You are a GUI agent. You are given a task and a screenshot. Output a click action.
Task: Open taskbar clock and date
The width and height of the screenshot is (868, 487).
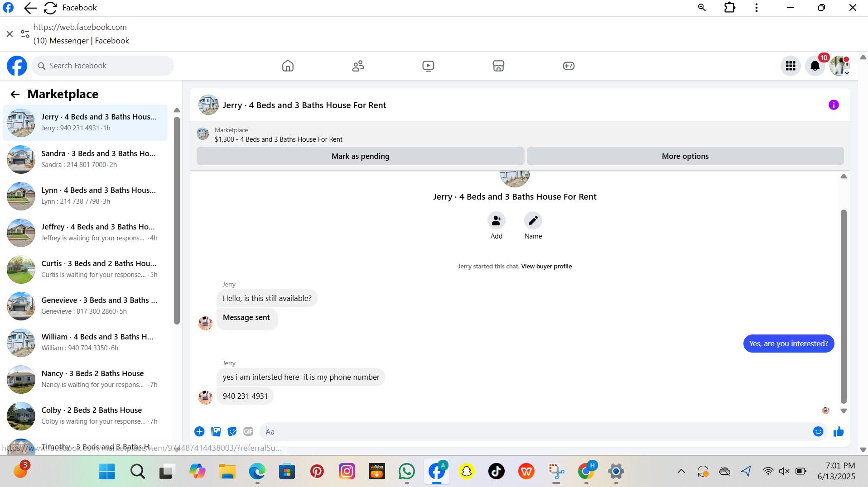pos(836,471)
